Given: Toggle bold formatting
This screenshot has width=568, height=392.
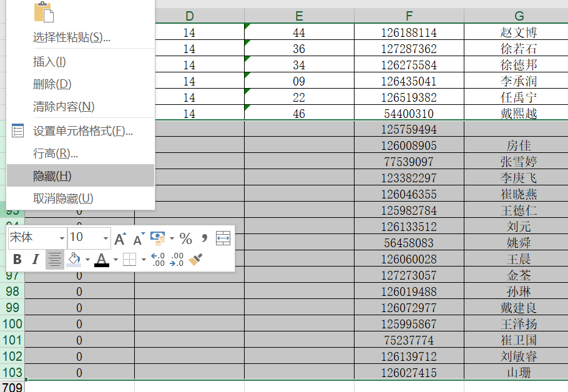Looking at the screenshot, I should point(17,260).
